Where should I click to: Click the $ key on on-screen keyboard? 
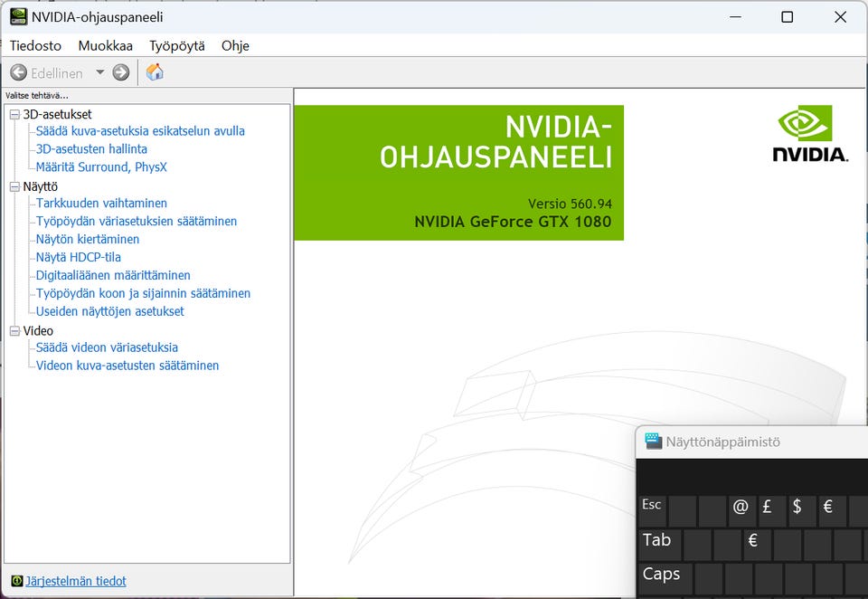tap(801, 511)
